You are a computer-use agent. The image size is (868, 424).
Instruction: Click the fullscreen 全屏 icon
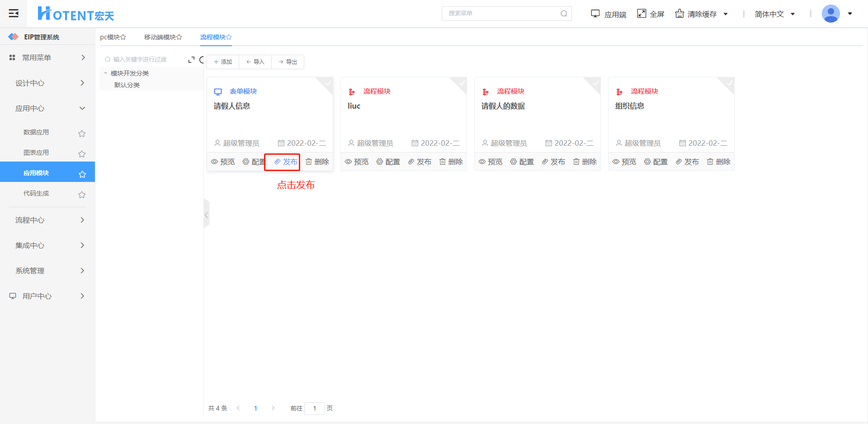click(642, 14)
